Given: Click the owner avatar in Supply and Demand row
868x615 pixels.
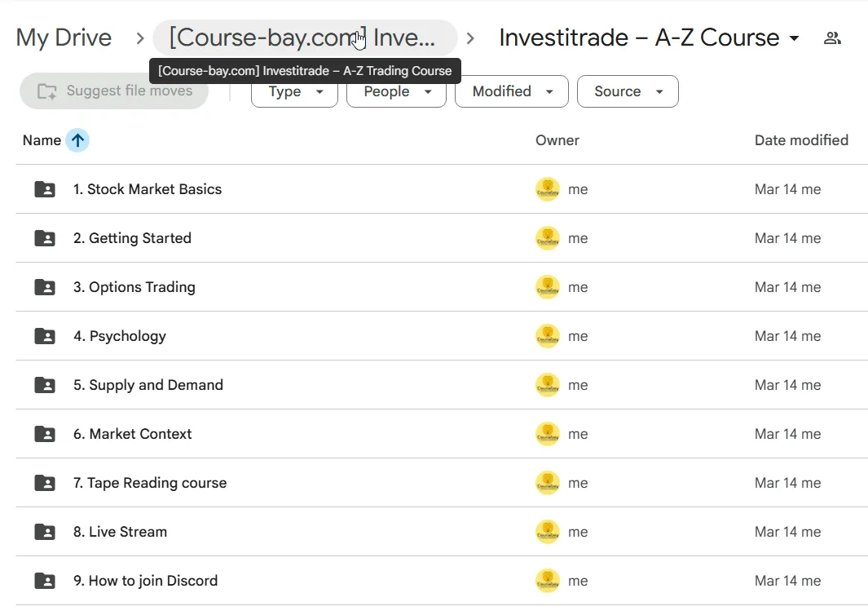Looking at the screenshot, I should [x=548, y=385].
